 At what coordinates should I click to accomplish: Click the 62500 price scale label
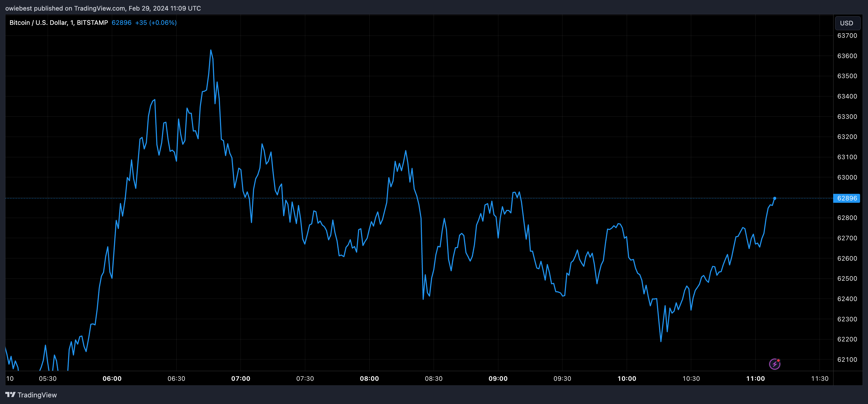pos(847,278)
